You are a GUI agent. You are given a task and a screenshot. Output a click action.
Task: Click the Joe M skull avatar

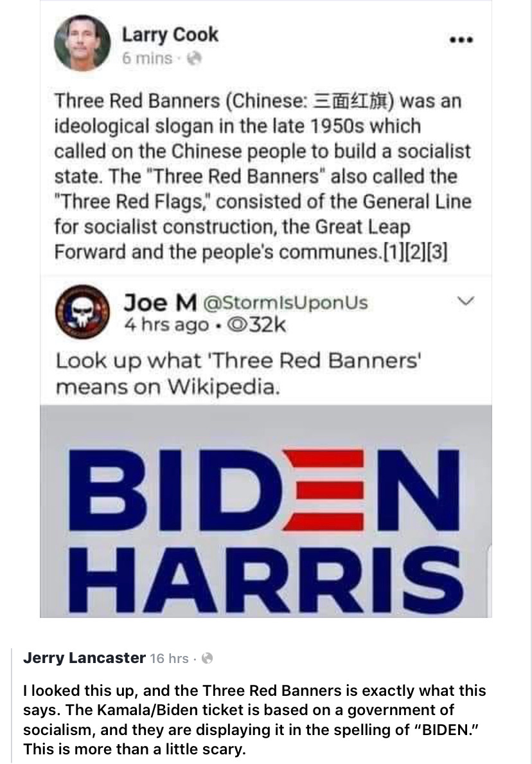83,312
